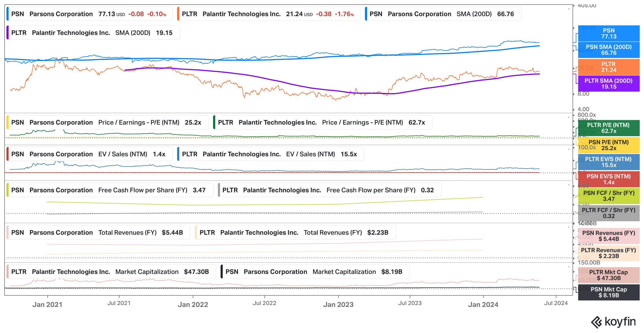Click the PSN 77.13 price tag
Image resolution: width=644 pixels, height=333 pixels.
click(608, 34)
